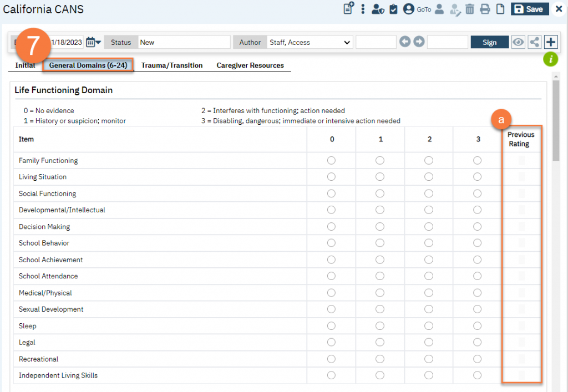The image size is (568, 392).
Task: Select rating 2 for Sleep
Action: click(429, 326)
